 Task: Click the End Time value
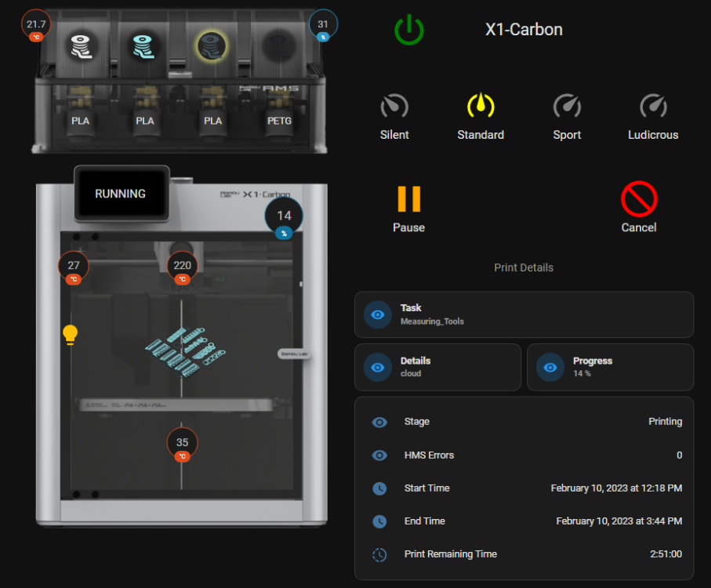tap(619, 521)
